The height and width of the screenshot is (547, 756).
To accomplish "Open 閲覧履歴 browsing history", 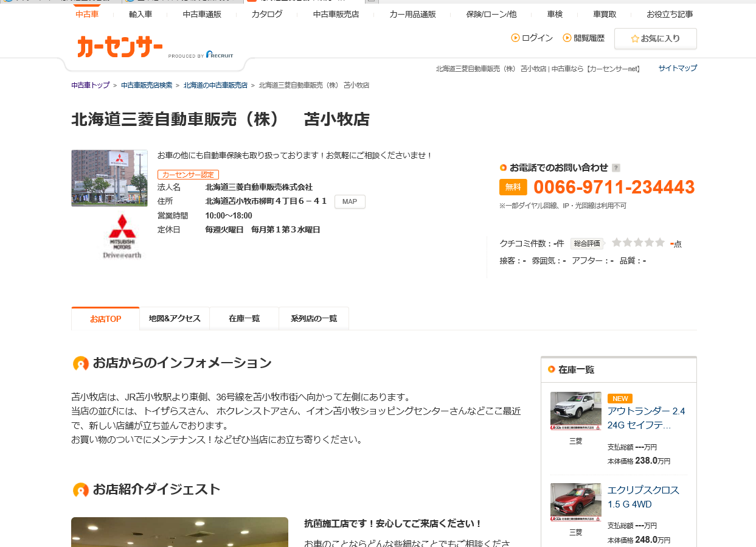I will click(x=583, y=38).
